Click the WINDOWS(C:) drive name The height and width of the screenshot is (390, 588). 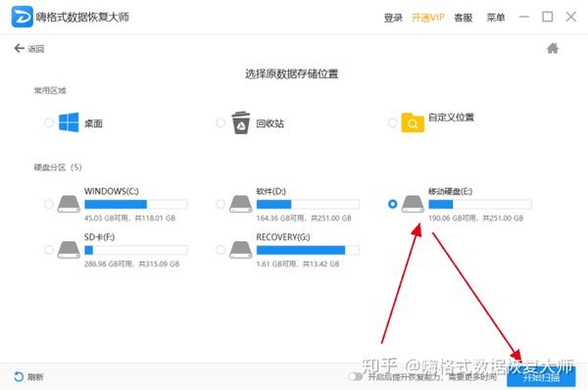pyautogui.click(x=112, y=191)
